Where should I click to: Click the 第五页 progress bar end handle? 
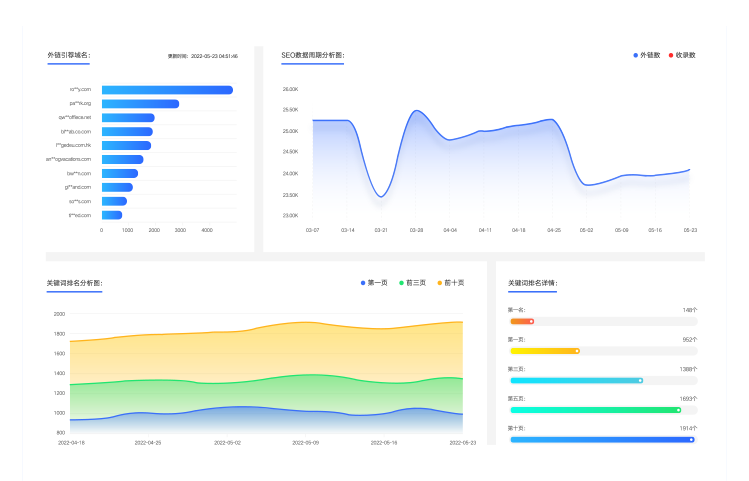click(678, 409)
